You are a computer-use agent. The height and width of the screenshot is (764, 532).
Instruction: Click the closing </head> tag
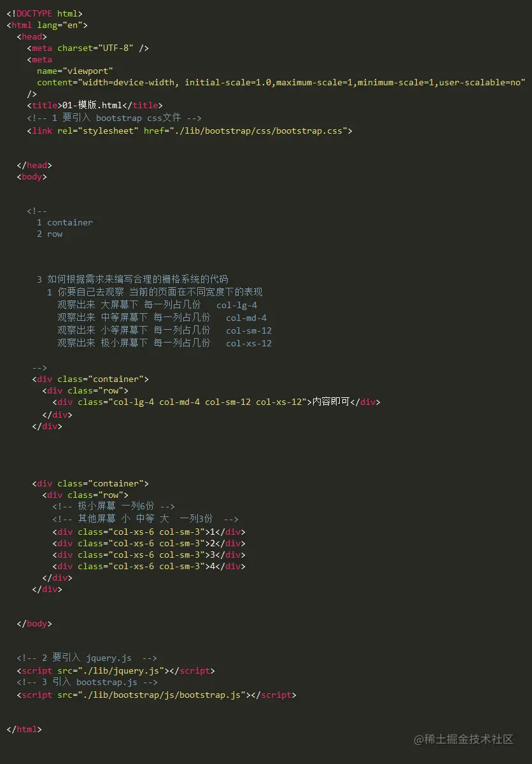click(34, 165)
